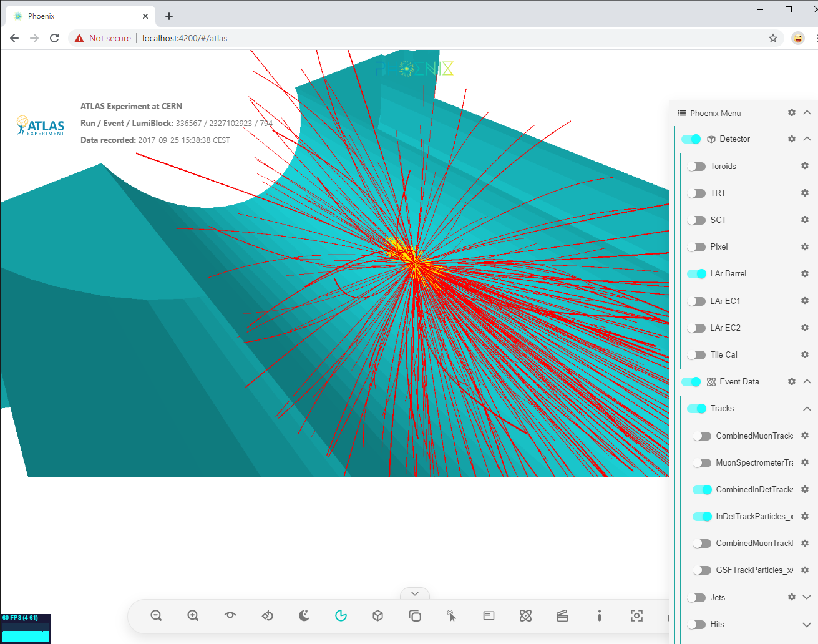Viewport: 818px width, 644px height.
Task: Open settings gear for LAr EC1
Action: (x=804, y=301)
